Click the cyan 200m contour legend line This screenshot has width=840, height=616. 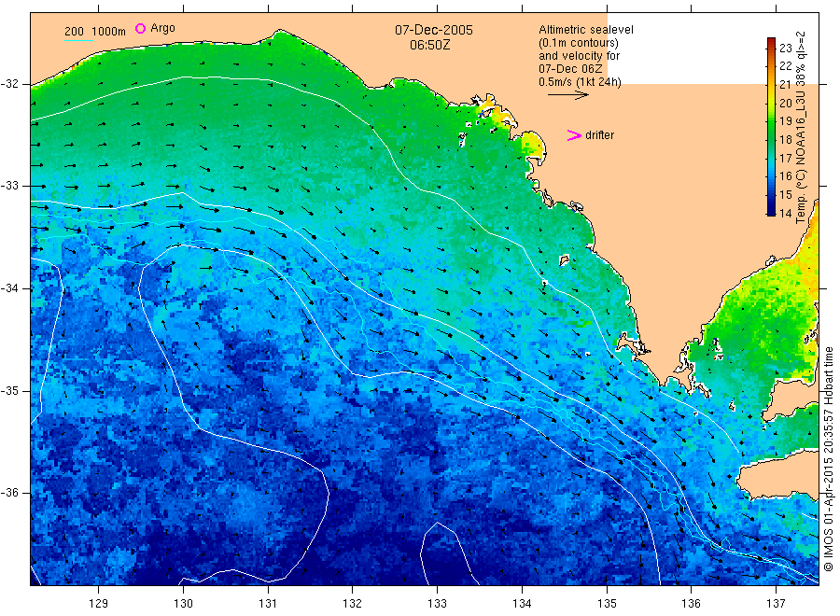(78, 40)
